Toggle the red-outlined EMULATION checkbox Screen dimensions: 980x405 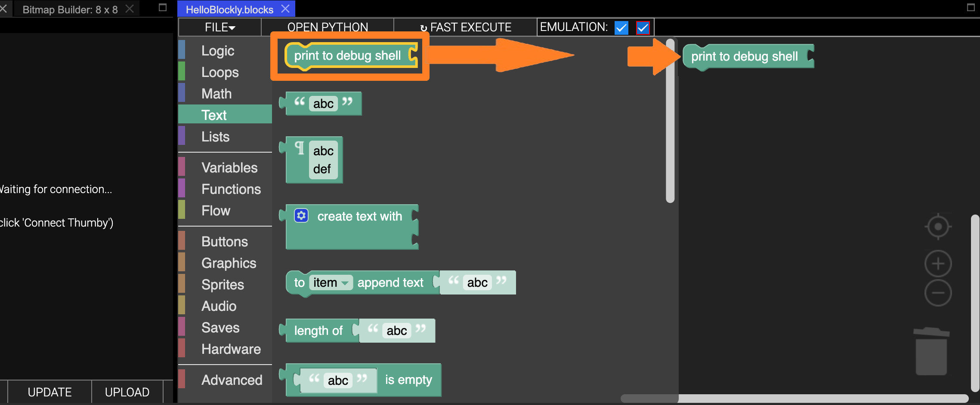(643, 28)
